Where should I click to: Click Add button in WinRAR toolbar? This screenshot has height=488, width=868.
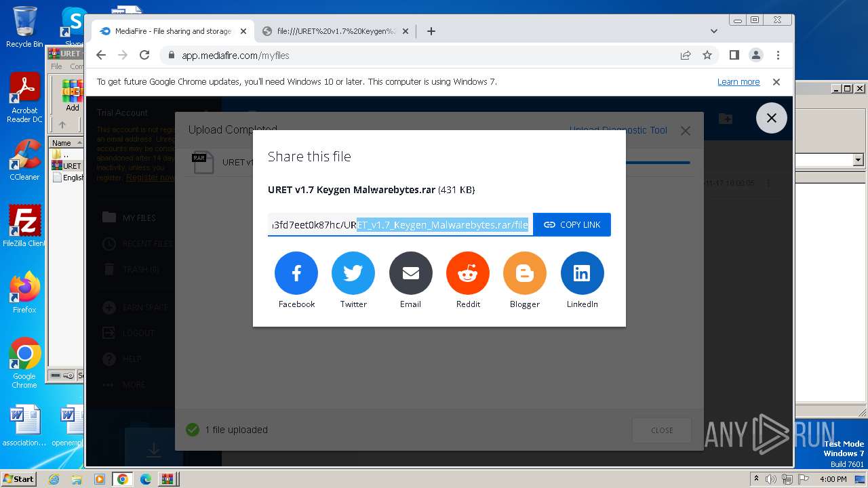point(72,96)
